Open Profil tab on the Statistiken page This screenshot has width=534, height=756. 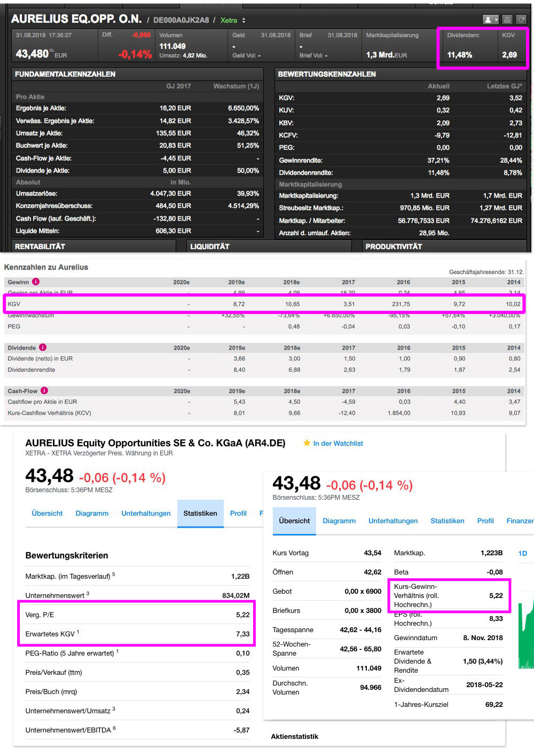238,514
